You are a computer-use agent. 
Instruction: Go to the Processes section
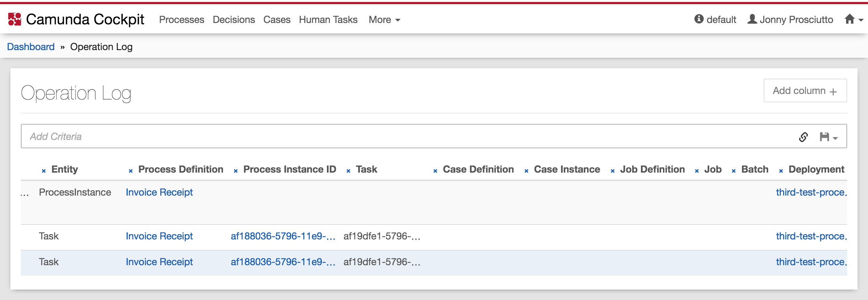182,20
